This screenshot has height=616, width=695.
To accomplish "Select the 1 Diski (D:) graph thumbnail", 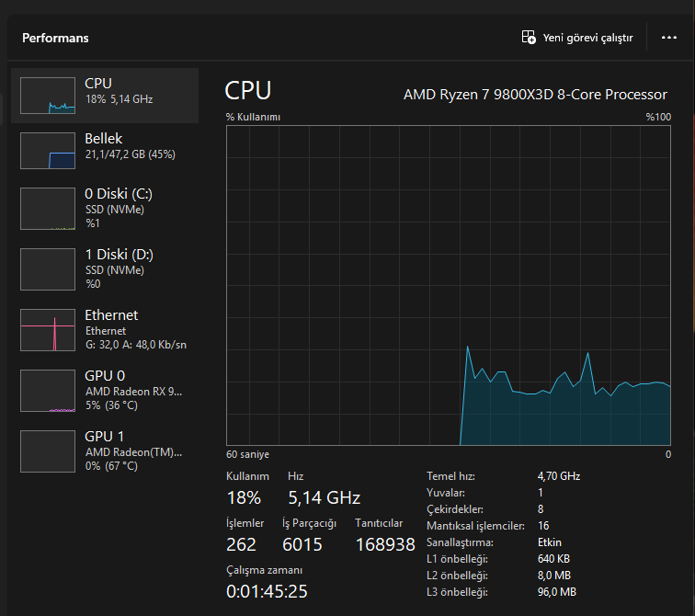I will click(x=48, y=269).
